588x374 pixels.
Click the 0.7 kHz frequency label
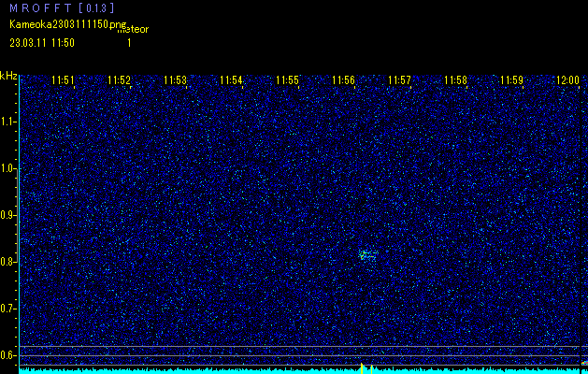click(x=7, y=309)
